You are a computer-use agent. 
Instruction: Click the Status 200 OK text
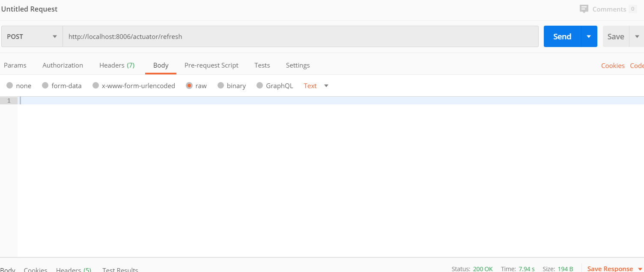tap(472, 269)
